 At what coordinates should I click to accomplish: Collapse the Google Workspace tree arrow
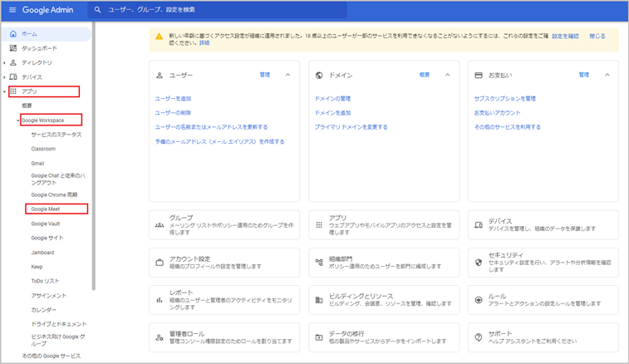point(18,121)
